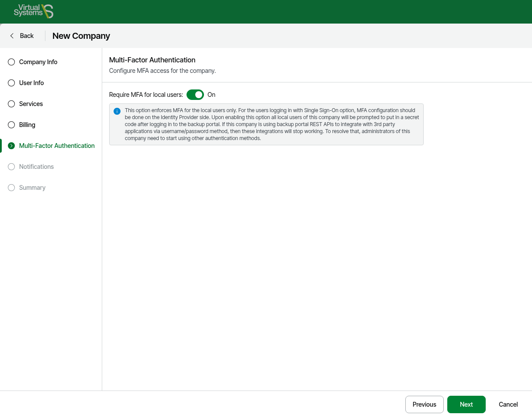Click the Notifications step circle
The image size is (532, 418).
[x=11, y=167]
